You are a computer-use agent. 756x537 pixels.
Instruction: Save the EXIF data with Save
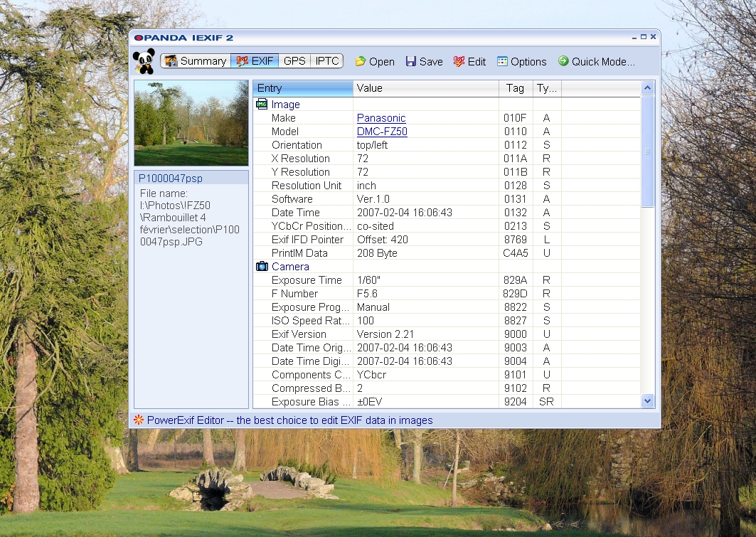coord(424,62)
